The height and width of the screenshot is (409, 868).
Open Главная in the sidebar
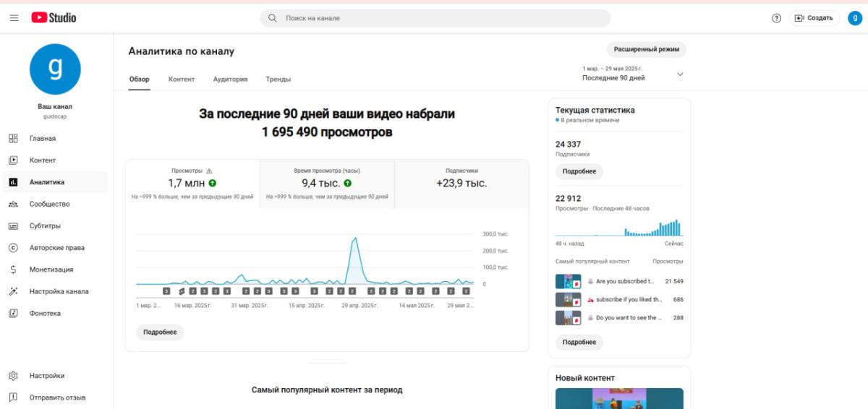pos(55,138)
